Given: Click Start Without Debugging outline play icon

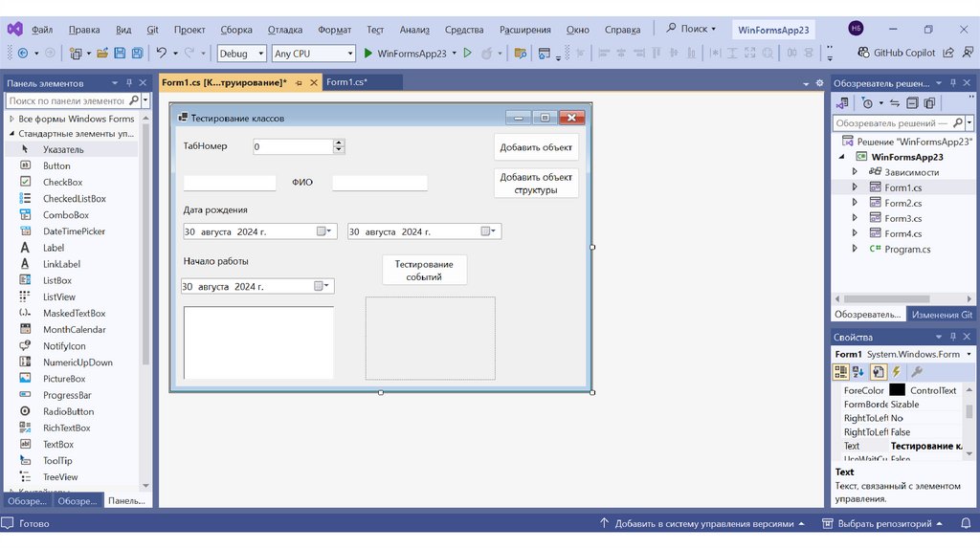Looking at the screenshot, I should click(x=467, y=54).
